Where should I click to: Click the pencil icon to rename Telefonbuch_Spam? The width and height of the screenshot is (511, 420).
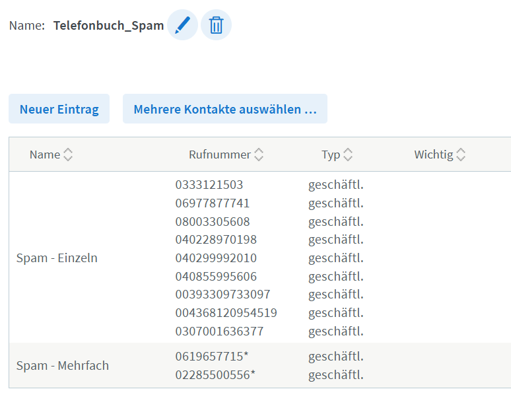coord(182,26)
